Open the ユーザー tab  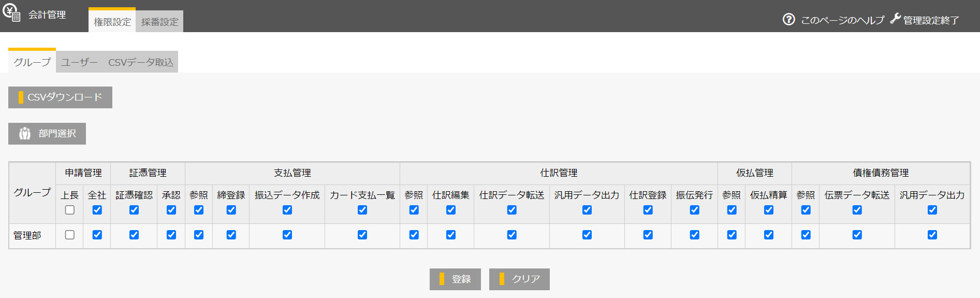coord(79,62)
